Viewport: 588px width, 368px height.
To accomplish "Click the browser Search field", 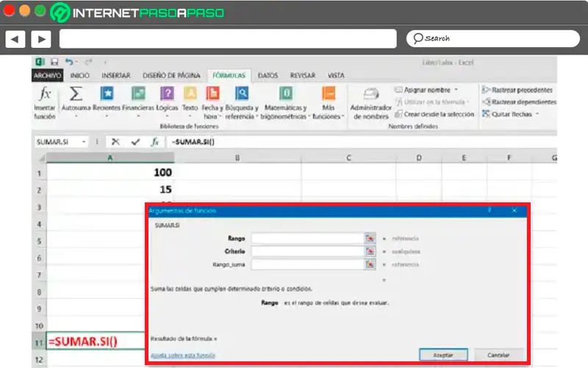I will point(493,38).
